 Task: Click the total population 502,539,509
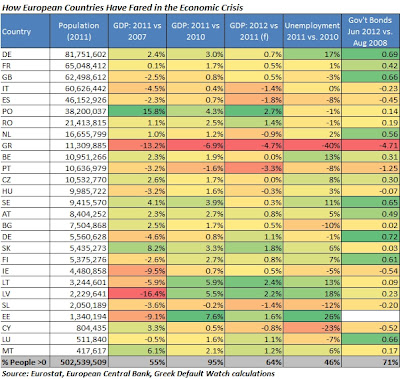79,362
